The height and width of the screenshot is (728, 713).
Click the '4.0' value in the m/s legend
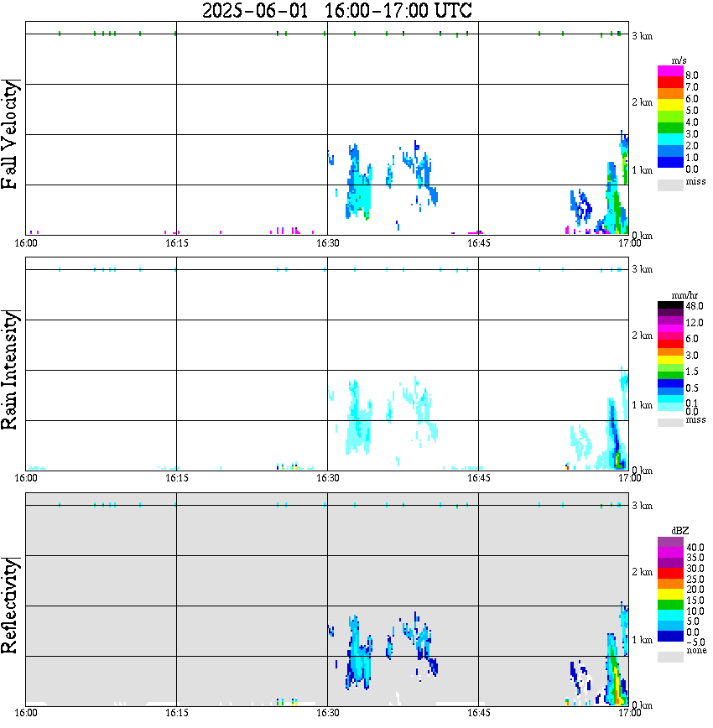[692, 122]
